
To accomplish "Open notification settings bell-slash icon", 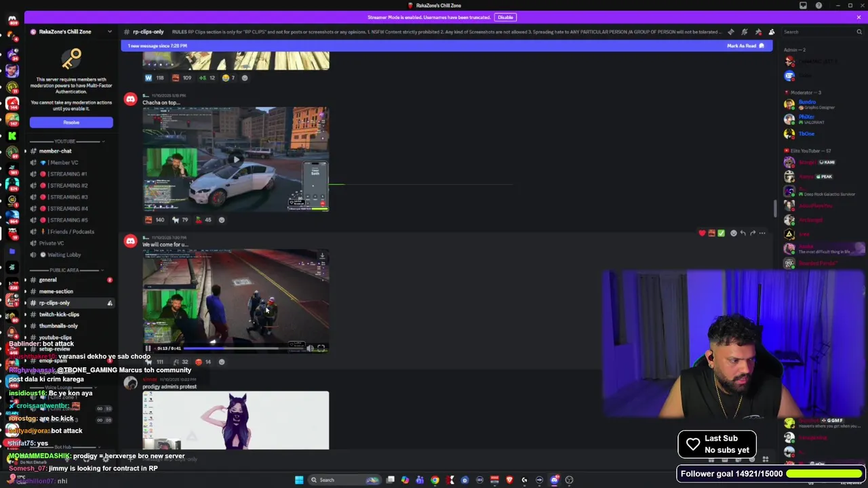I will pyautogui.click(x=744, y=32).
